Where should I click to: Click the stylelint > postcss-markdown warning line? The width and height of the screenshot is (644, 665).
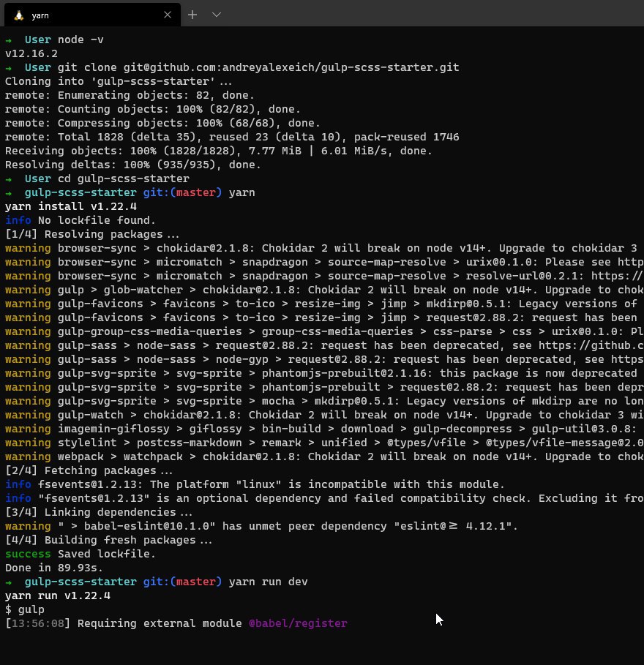point(324,443)
